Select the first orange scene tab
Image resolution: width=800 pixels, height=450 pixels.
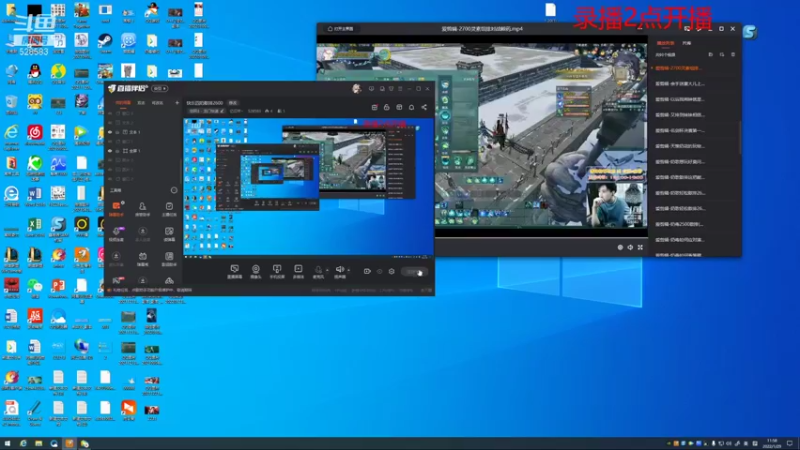pyautogui.click(x=123, y=103)
